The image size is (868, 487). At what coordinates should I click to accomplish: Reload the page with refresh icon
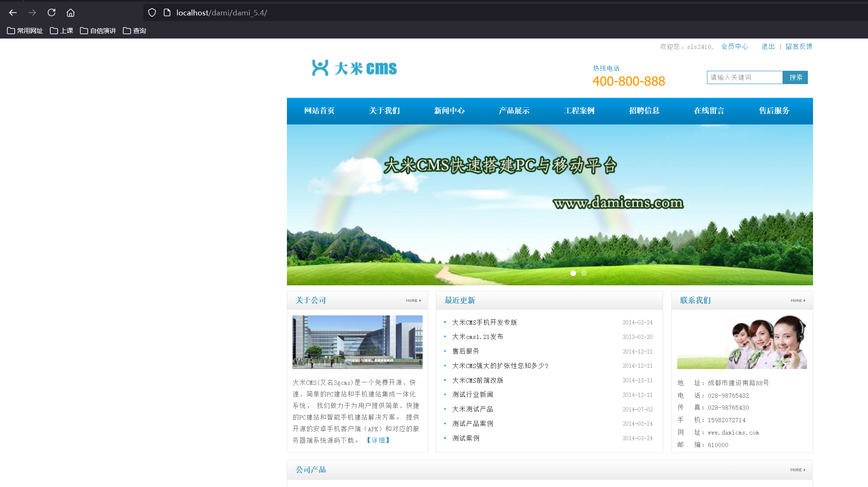[x=52, y=13]
